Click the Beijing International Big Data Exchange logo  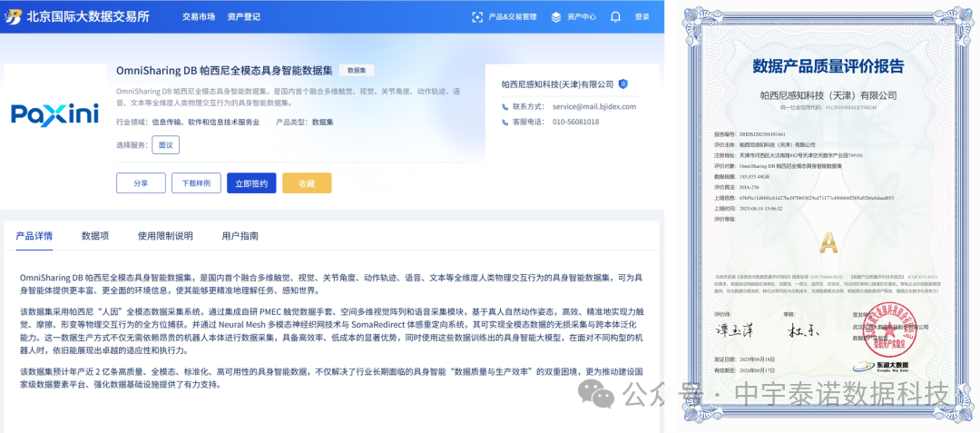77,16
